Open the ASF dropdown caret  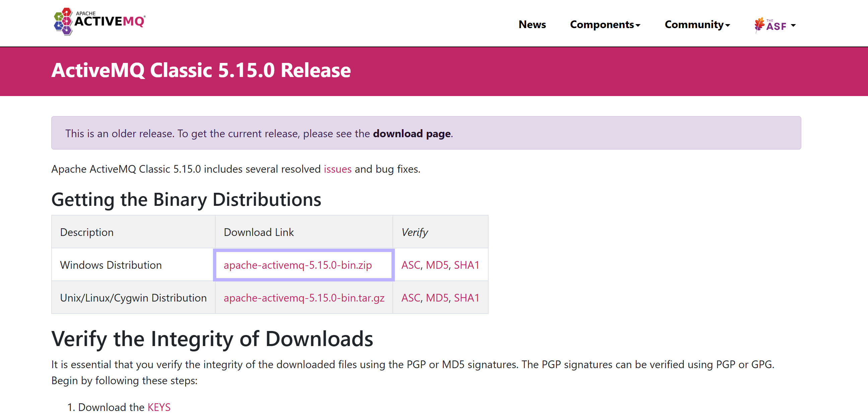point(793,25)
